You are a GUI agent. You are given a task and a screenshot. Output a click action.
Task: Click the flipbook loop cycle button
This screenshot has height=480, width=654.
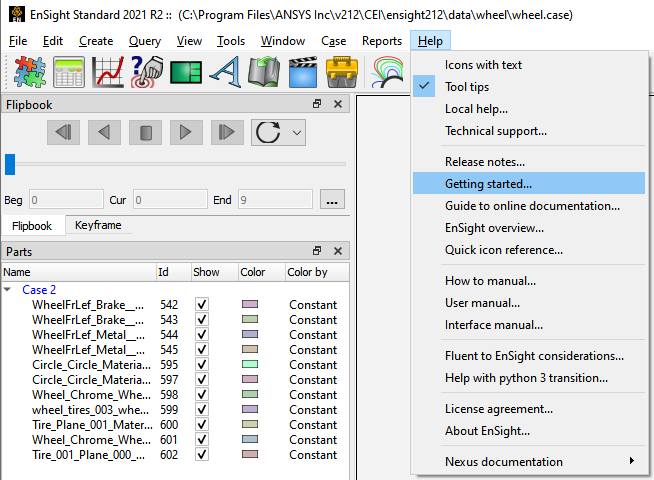click(269, 133)
